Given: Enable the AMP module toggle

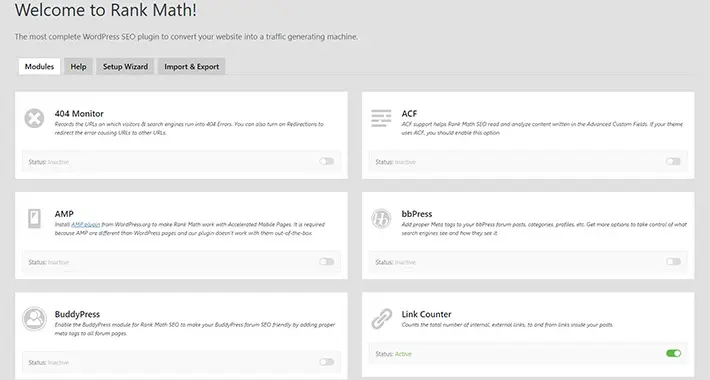Looking at the screenshot, I should [326, 262].
